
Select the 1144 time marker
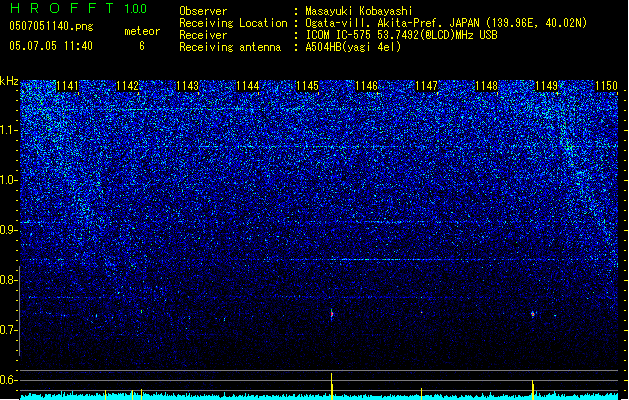point(248,86)
